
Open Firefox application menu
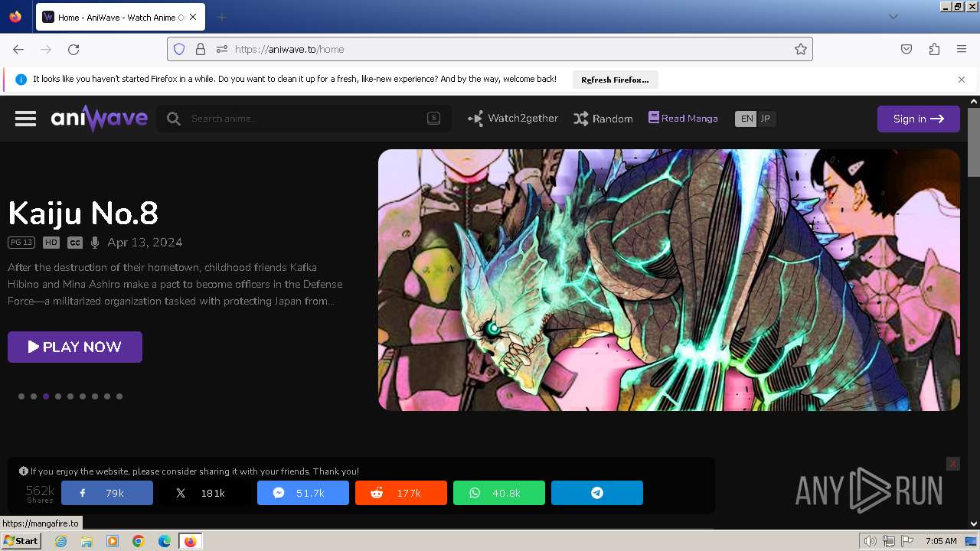[962, 49]
